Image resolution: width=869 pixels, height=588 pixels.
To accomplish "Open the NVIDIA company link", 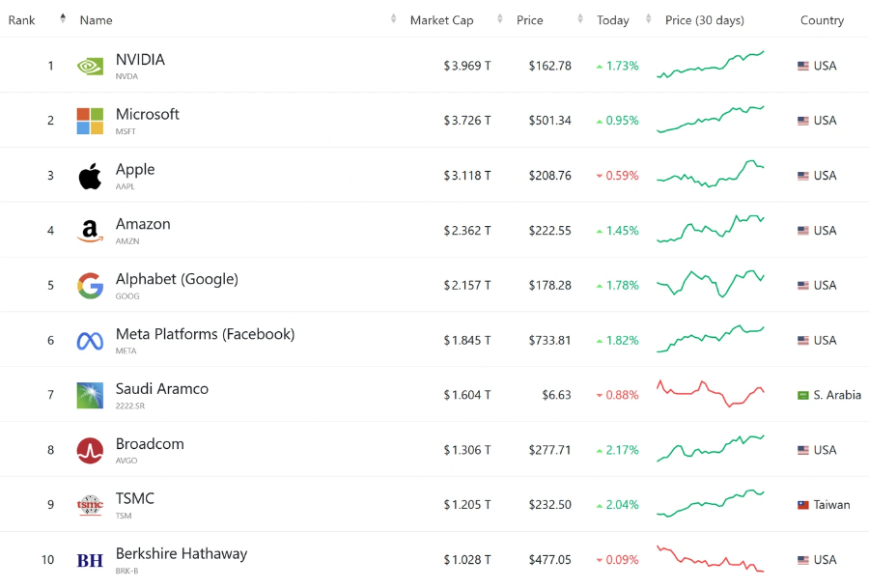I will pyautogui.click(x=140, y=59).
